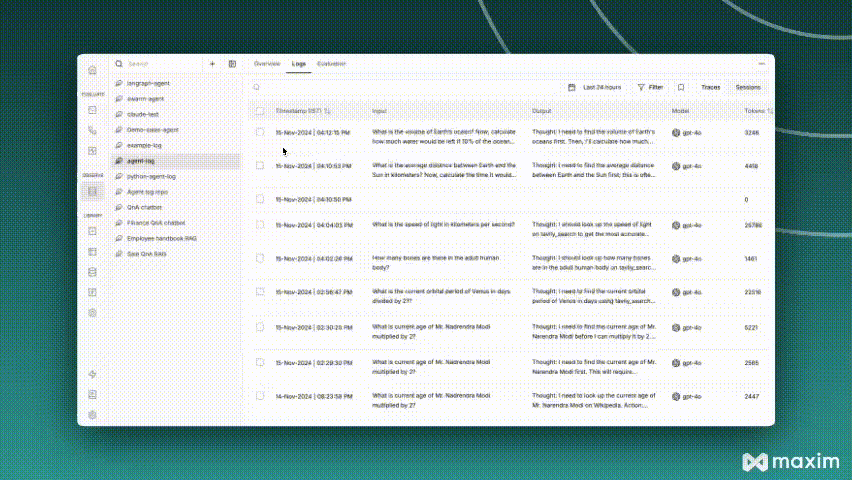852x480 pixels.
Task: Sort by the Tokens column arrow
Action: pyautogui.click(x=770, y=111)
